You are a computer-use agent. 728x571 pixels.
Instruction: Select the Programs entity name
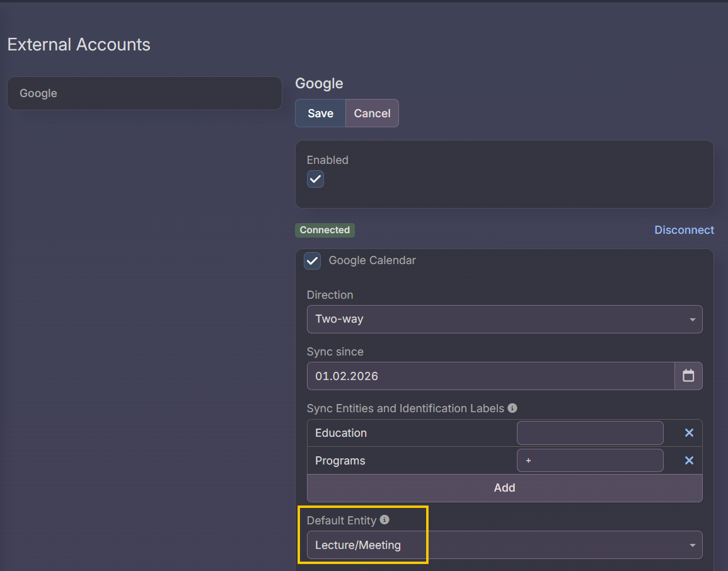340,461
